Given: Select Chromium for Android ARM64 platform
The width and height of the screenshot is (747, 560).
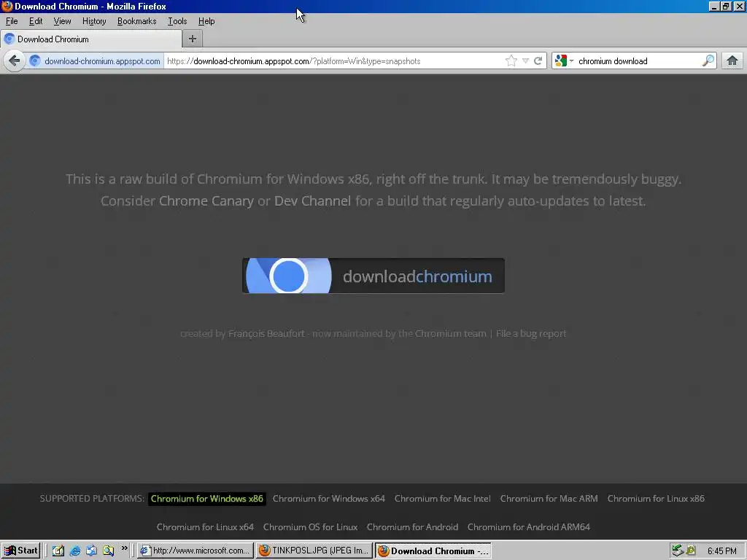Looking at the screenshot, I should pyautogui.click(x=529, y=527).
